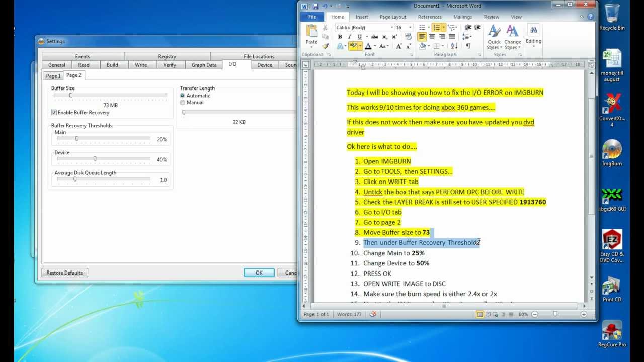The width and height of the screenshot is (644, 362).
Task: Click the Restore Defaults button
Action: click(x=64, y=273)
